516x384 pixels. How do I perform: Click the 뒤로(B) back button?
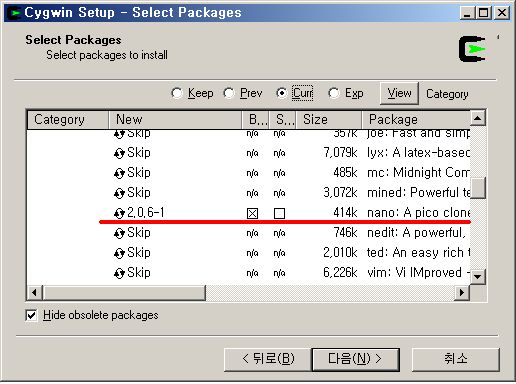[x=268, y=359]
